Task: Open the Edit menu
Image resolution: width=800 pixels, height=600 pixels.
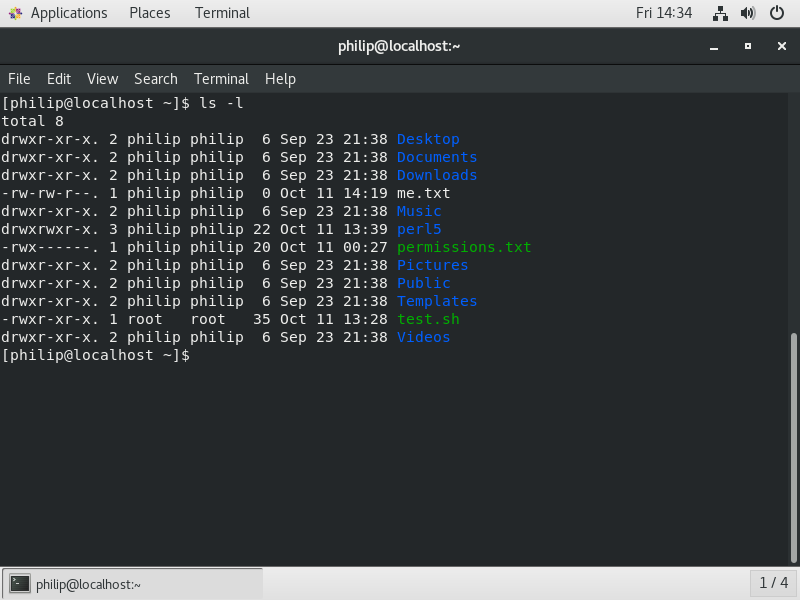Action: point(59,79)
